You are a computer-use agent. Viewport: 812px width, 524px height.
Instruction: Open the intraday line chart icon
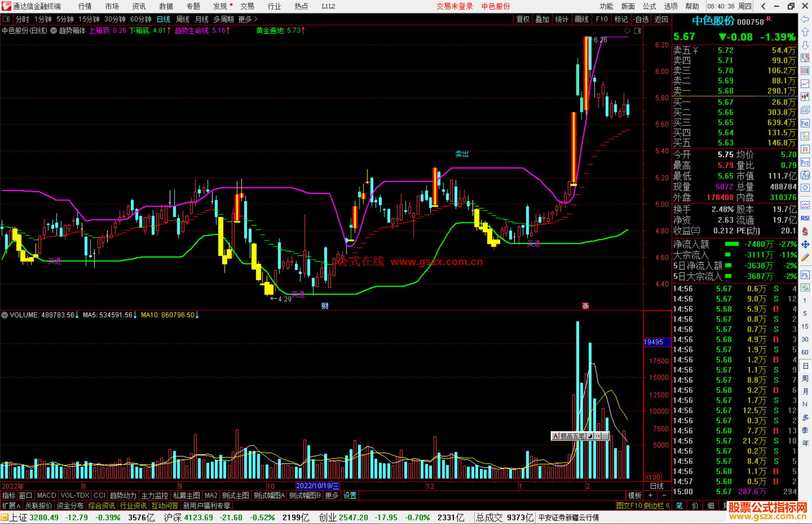805,84
